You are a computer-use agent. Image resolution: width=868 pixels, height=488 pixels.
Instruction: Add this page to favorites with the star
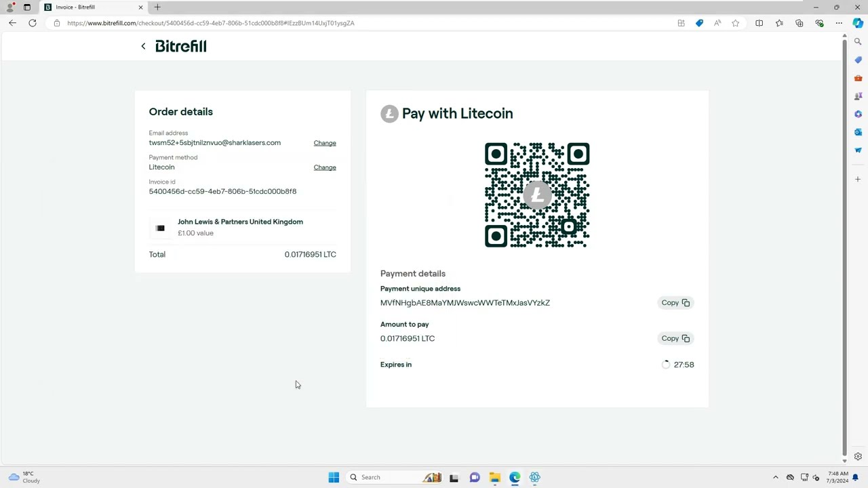(x=736, y=23)
